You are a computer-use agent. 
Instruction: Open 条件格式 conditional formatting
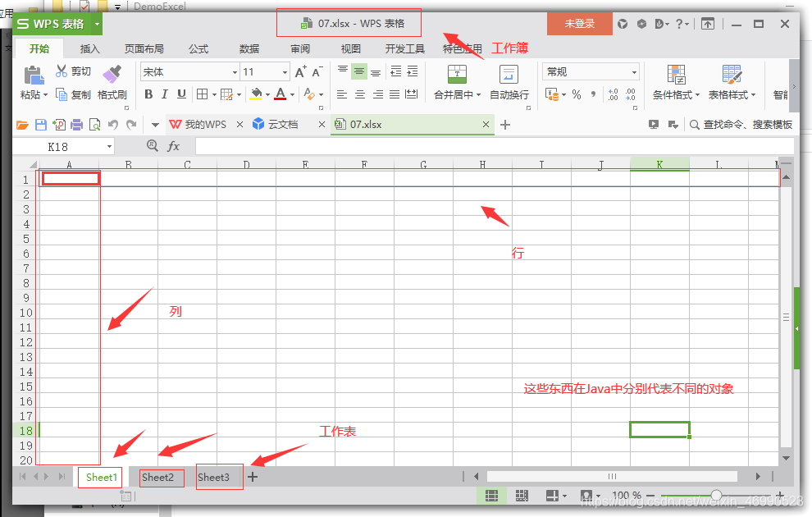pyautogui.click(x=676, y=85)
